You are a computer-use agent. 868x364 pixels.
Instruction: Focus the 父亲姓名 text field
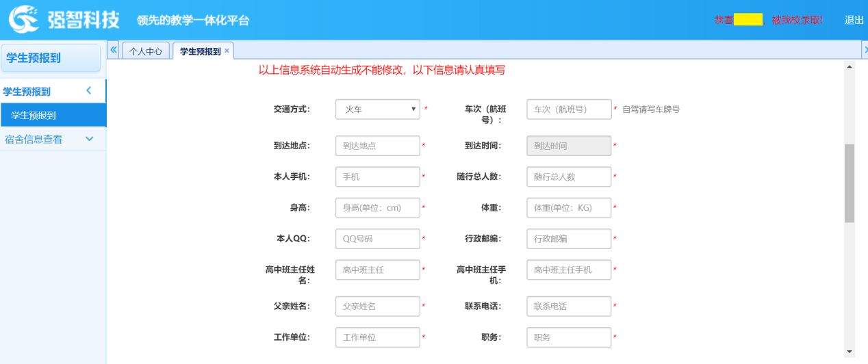tap(377, 306)
